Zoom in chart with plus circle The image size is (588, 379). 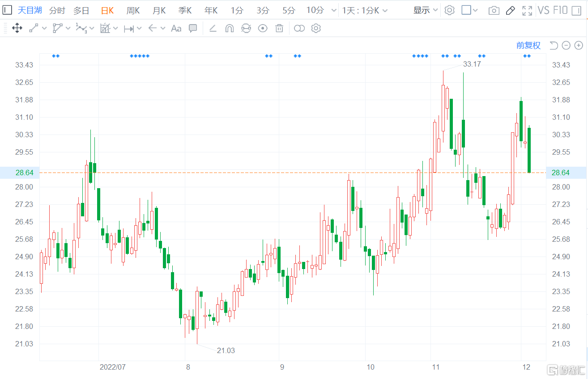(579, 45)
